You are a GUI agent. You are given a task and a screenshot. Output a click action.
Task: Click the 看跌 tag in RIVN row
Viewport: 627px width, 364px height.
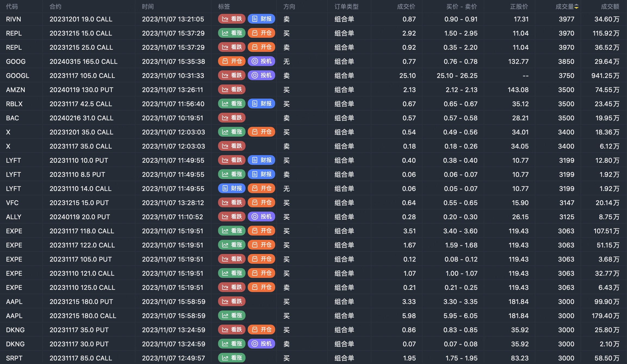232,19
